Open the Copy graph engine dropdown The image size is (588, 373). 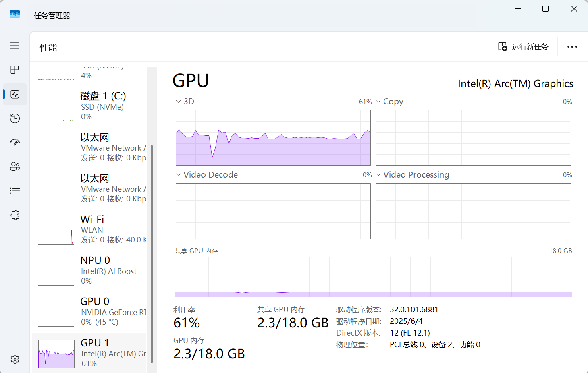[x=378, y=102]
